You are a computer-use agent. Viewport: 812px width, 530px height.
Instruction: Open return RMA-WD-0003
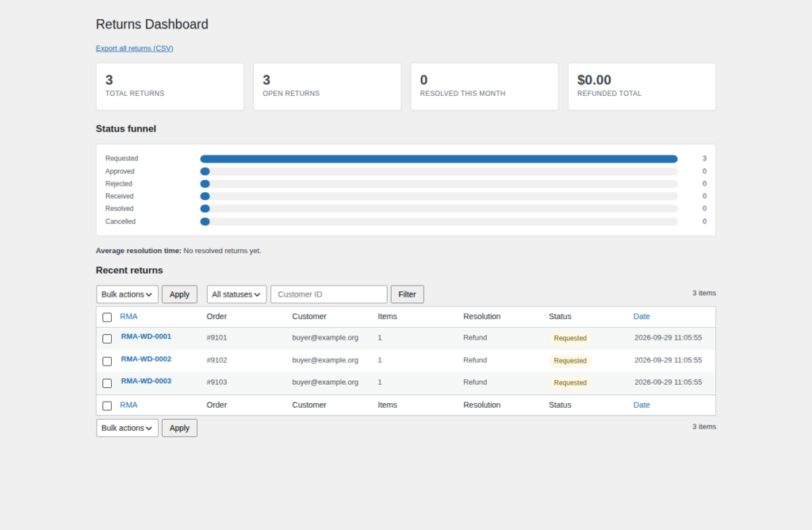click(x=146, y=381)
